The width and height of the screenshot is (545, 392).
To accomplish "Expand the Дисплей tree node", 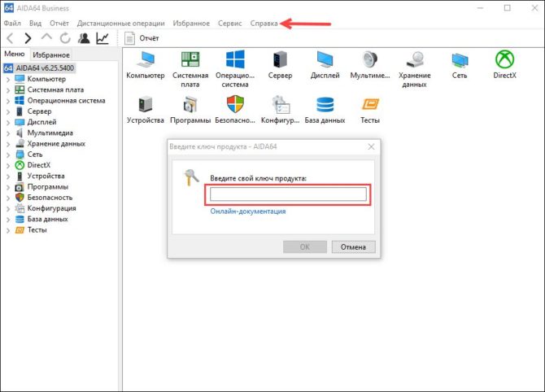I will pyautogui.click(x=8, y=122).
